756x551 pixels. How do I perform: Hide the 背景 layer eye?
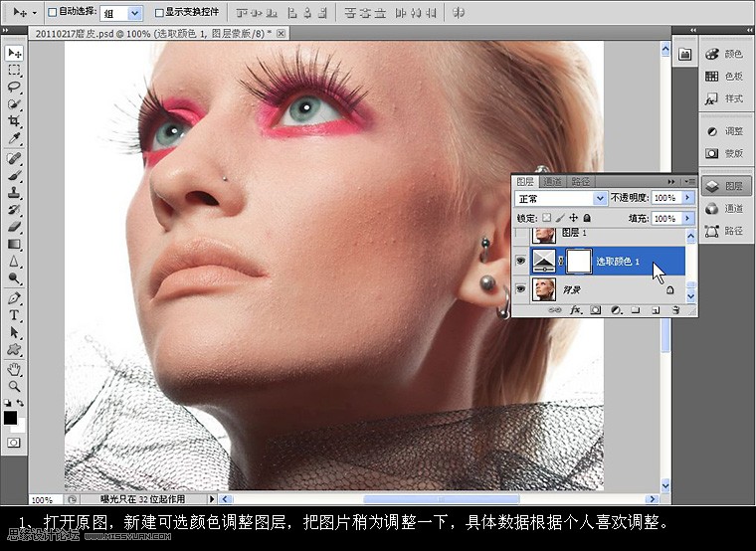click(520, 288)
